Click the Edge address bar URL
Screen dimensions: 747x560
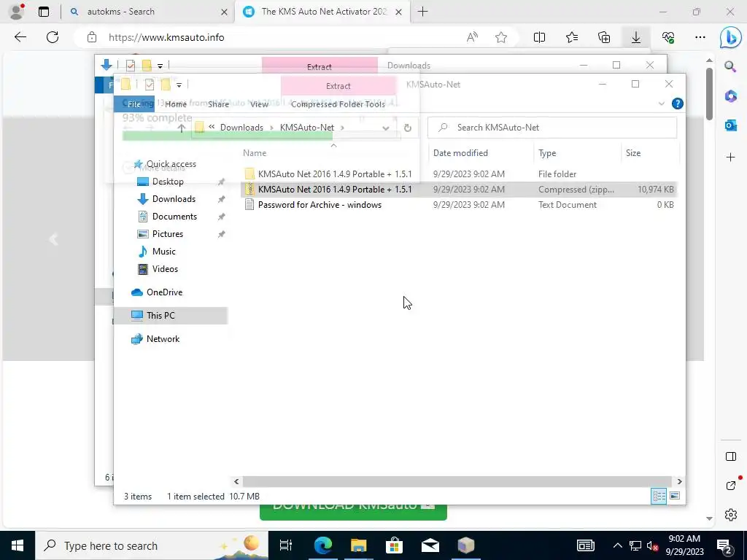(166, 38)
